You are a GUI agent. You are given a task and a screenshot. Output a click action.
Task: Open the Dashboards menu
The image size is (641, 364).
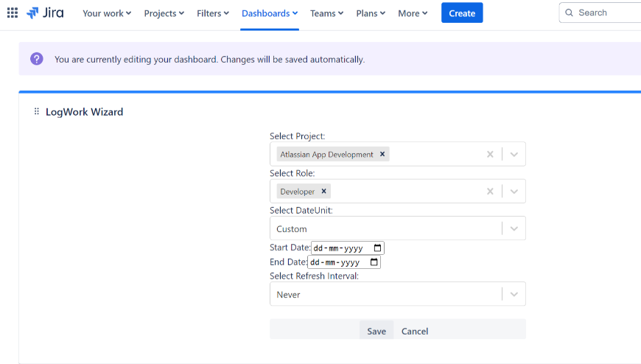click(270, 13)
